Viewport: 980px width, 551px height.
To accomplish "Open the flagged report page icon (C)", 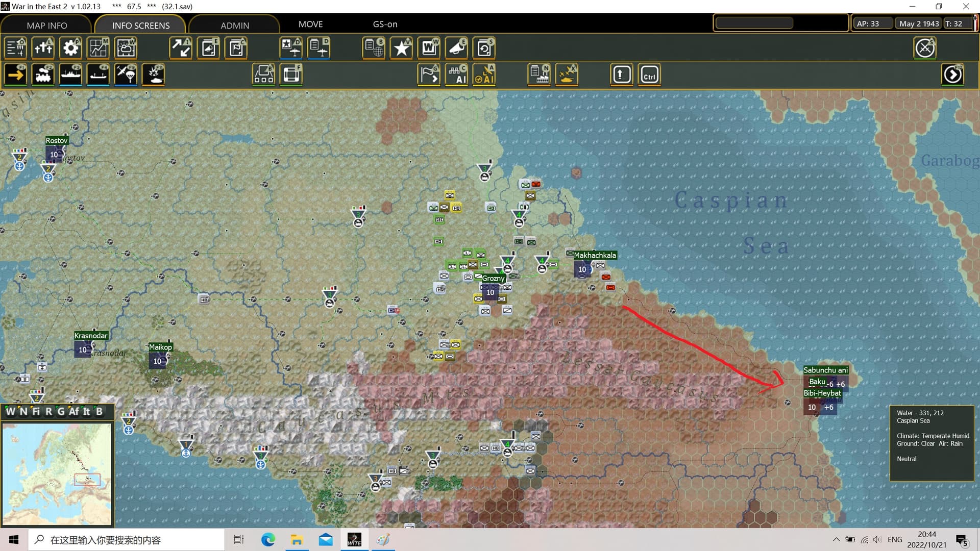I will tap(236, 48).
